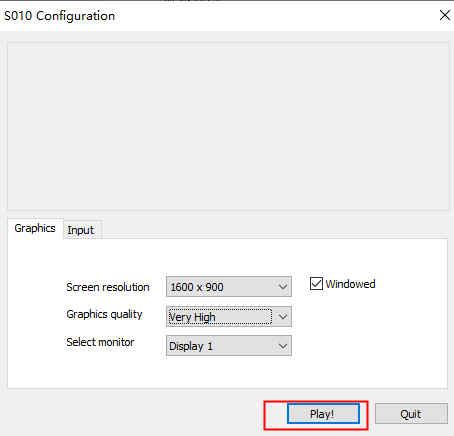This screenshot has height=436, width=454.
Task: Switch to the Graphics tab
Action: pos(35,229)
